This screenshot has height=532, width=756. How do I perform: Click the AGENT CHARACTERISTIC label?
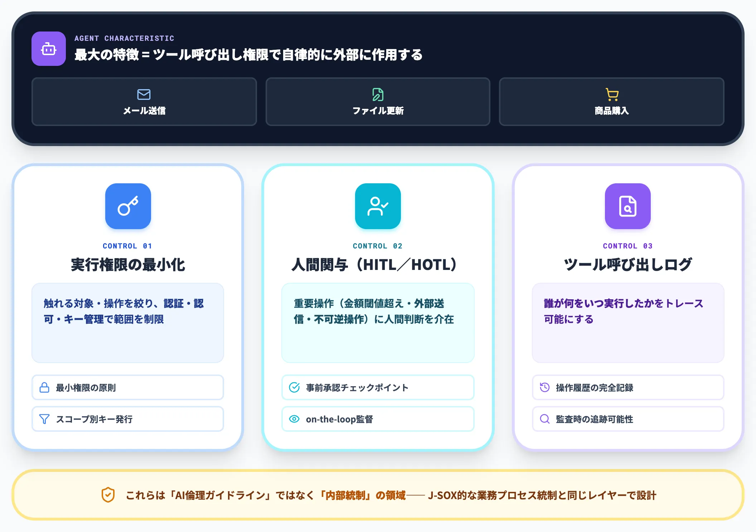[x=124, y=38]
